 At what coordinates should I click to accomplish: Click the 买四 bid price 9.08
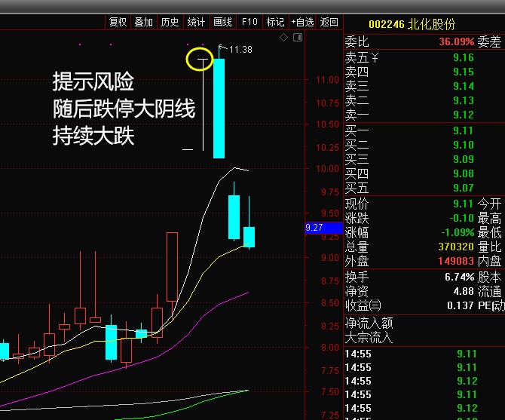coord(464,173)
